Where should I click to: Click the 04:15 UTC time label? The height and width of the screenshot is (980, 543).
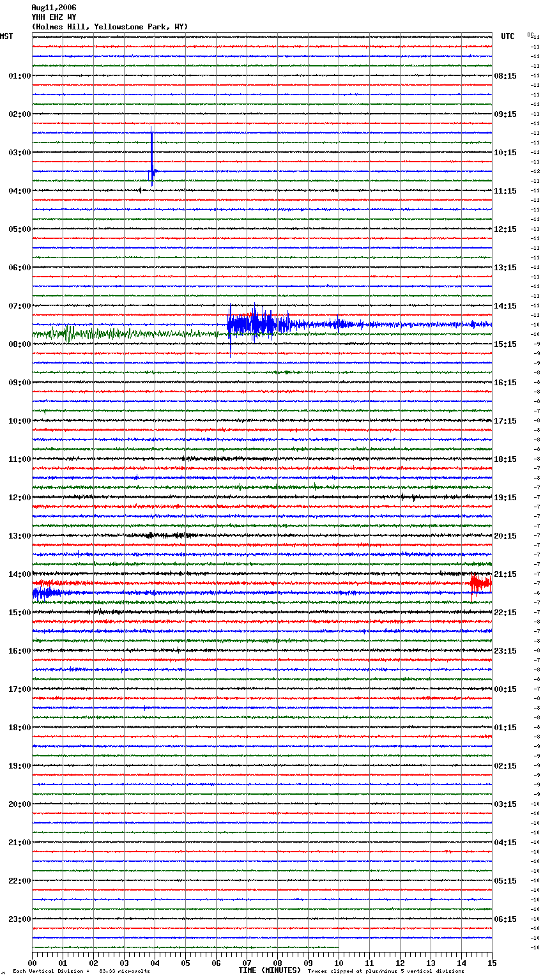[x=505, y=843]
